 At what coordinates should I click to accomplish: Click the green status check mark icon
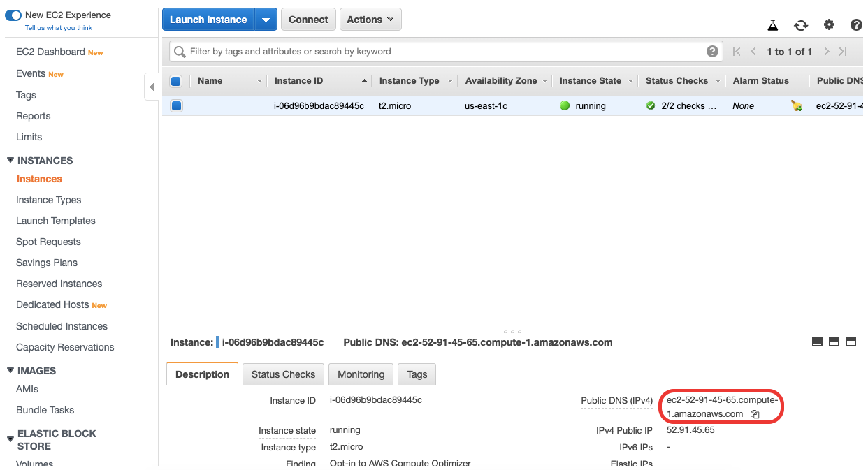click(x=651, y=106)
